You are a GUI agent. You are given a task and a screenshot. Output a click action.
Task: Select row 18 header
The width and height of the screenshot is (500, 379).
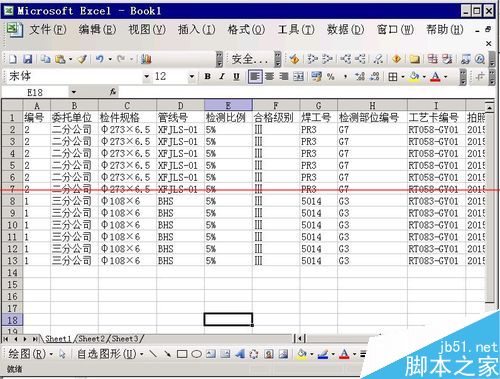coord(12,320)
